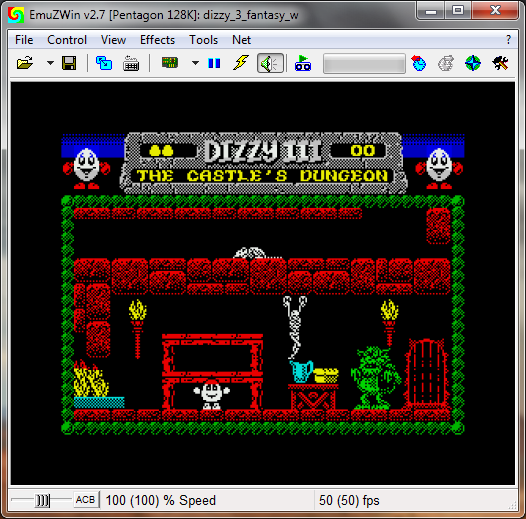
Task: Click the open file folder icon
Action: click(x=25, y=63)
